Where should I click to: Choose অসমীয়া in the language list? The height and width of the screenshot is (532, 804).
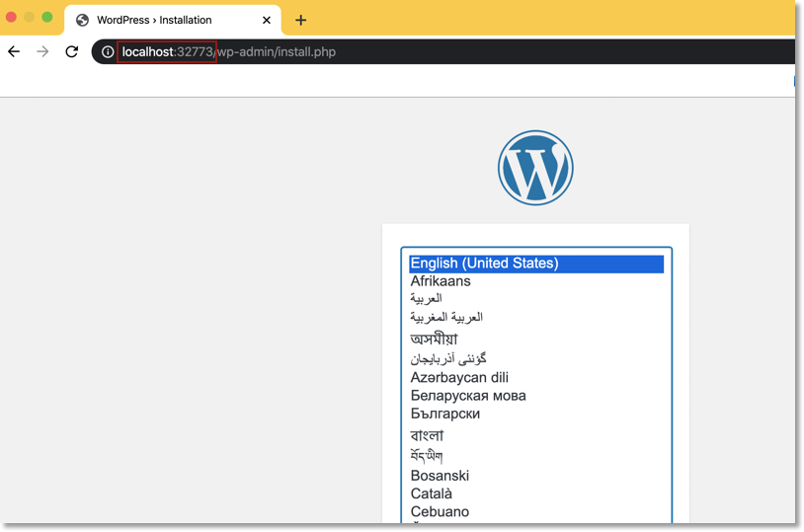coord(536,339)
